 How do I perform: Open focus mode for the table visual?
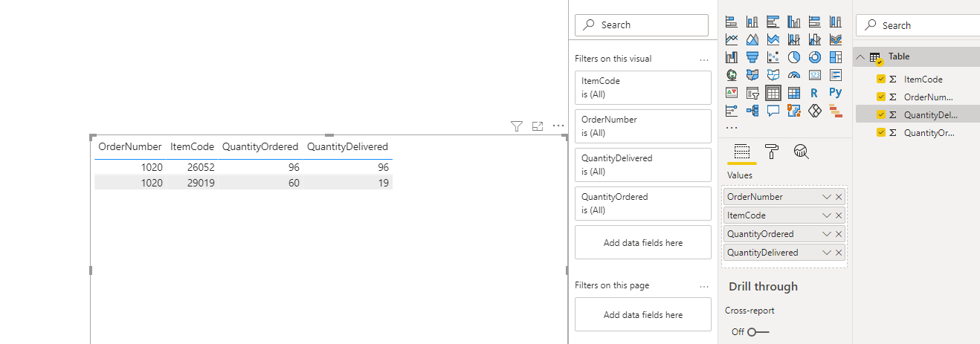[538, 126]
